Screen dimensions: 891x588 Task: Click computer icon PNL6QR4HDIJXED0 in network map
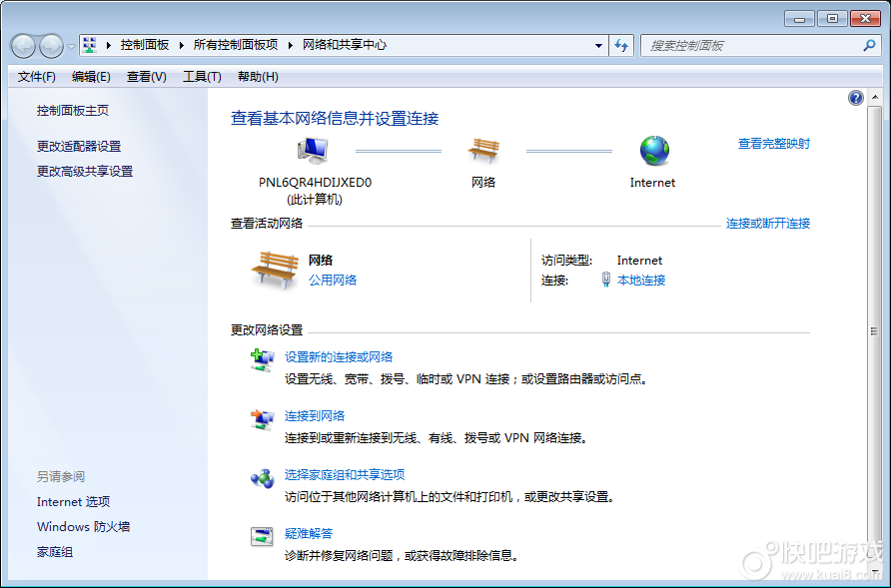click(312, 150)
